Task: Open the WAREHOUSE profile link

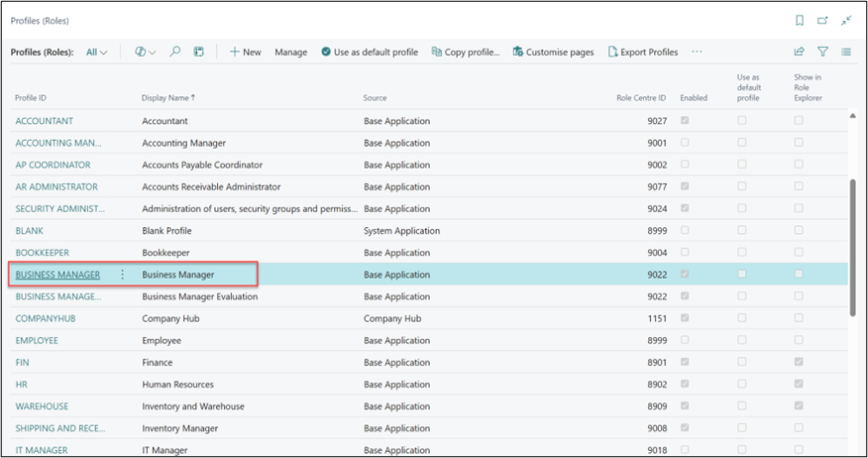Action: (x=42, y=406)
